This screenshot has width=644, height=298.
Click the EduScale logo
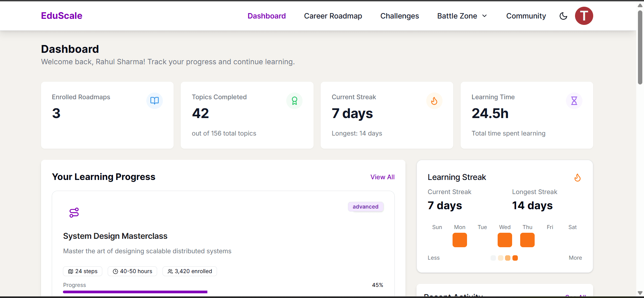click(x=62, y=16)
